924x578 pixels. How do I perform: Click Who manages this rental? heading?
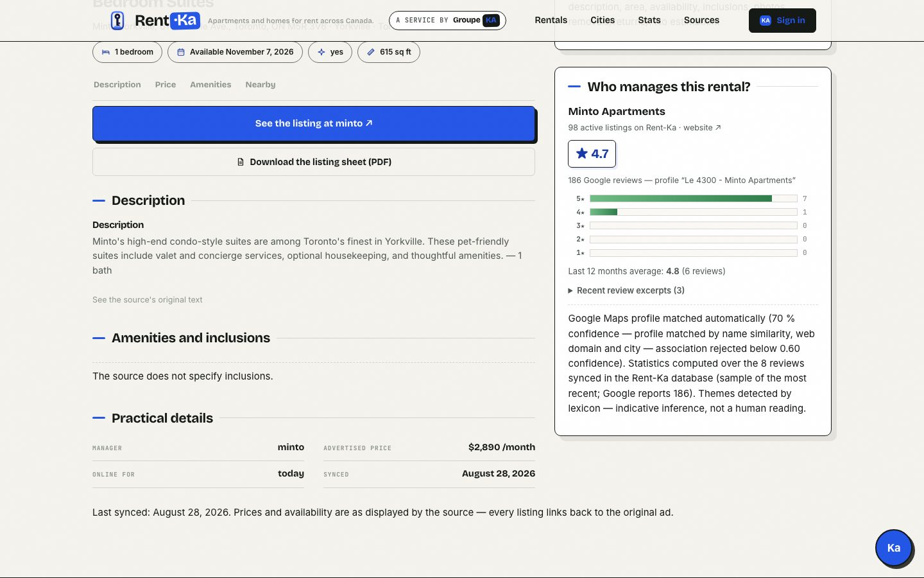[x=669, y=87]
